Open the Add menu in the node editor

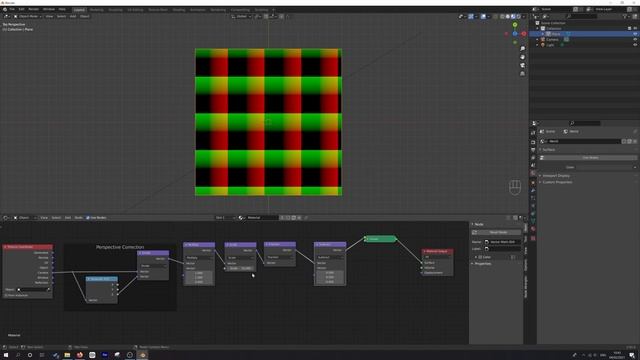(x=68, y=218)
